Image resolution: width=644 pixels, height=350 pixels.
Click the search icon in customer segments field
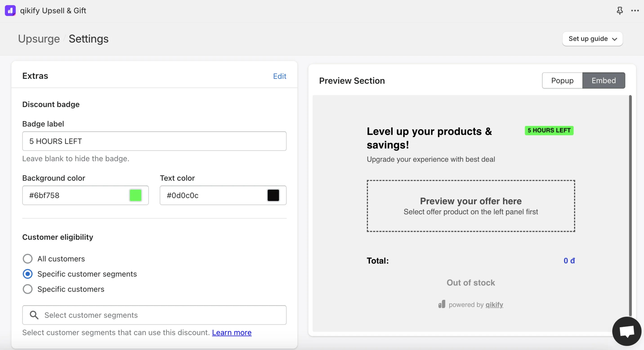pyautogui.click(x=34, y=315)
